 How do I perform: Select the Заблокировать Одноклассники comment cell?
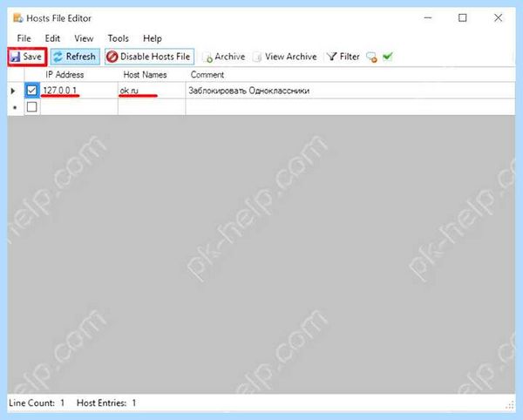pyautogui.click(x=350, y=91)
